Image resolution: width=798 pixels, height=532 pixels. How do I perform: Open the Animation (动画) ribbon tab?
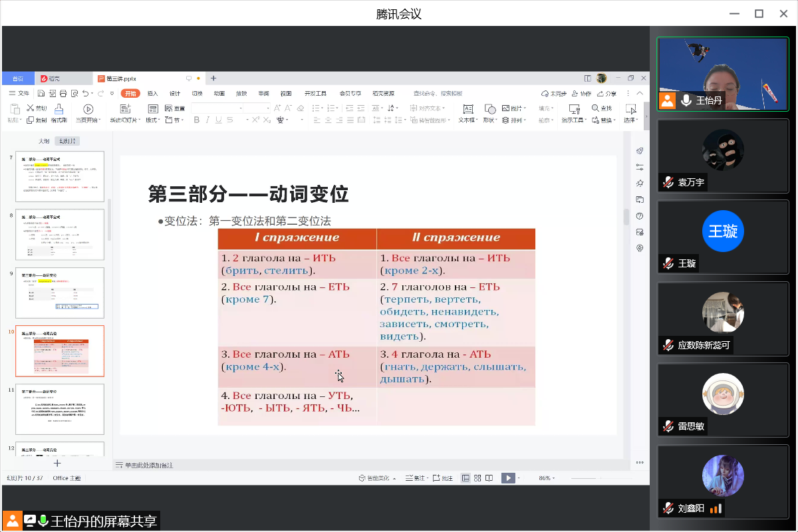click(x=219, y=94)
